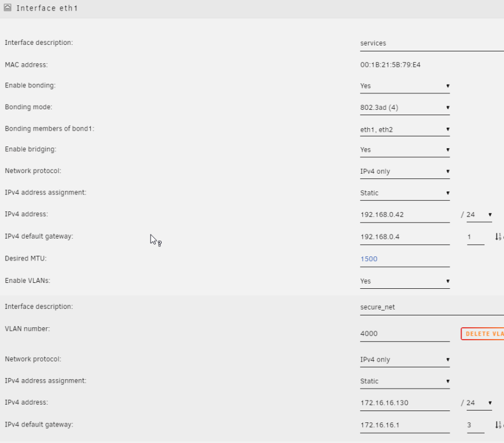The height and width of the screenshot is (443, 504).
Task: Click the metric sort icon beside gateway 192.168.0.4
Action: [499, 237]
